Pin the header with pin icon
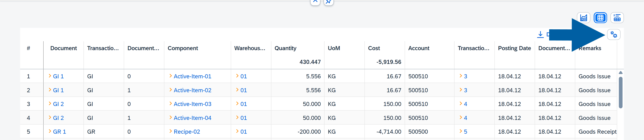Image resolution: width=644 pixels, height=140 pixels. click(x=328, y=2)
